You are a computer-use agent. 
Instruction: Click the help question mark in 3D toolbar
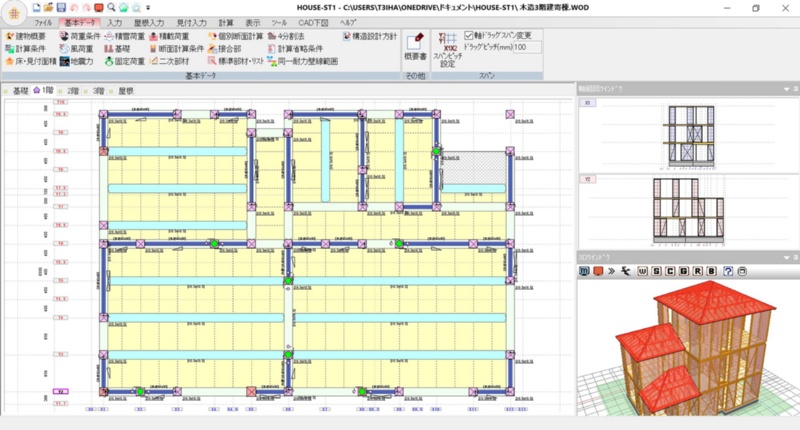coord(728,271)
